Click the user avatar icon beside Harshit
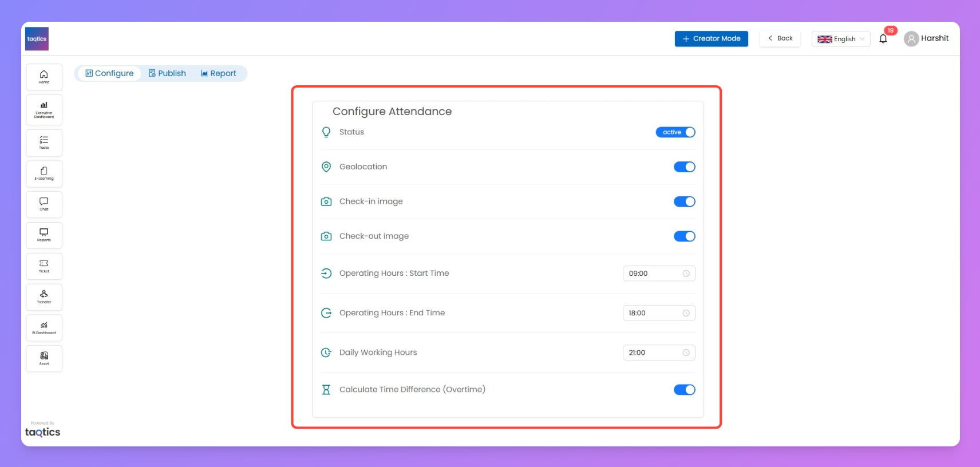980x467 pixels. [911, 39]
